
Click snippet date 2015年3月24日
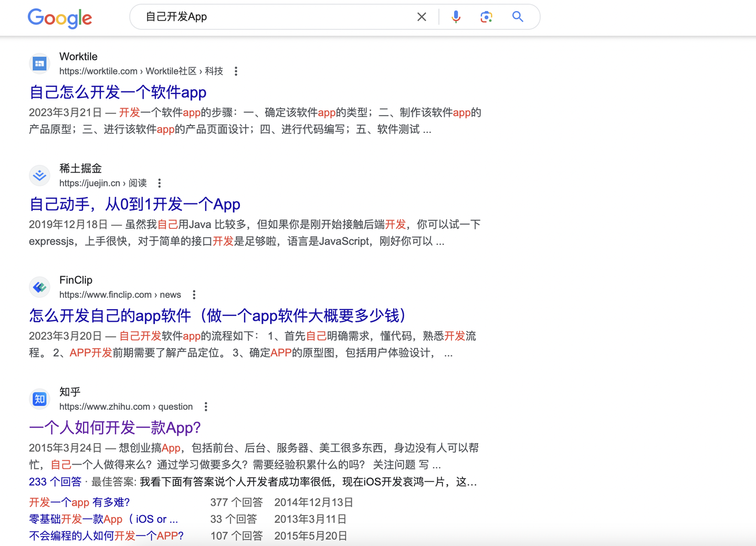pos(65,448)
